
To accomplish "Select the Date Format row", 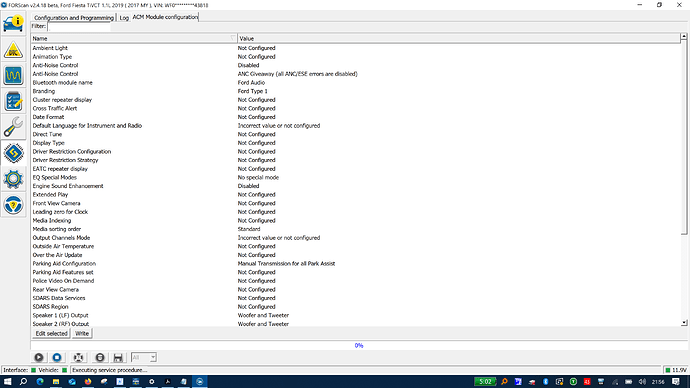I will click(x=356, y=117).
